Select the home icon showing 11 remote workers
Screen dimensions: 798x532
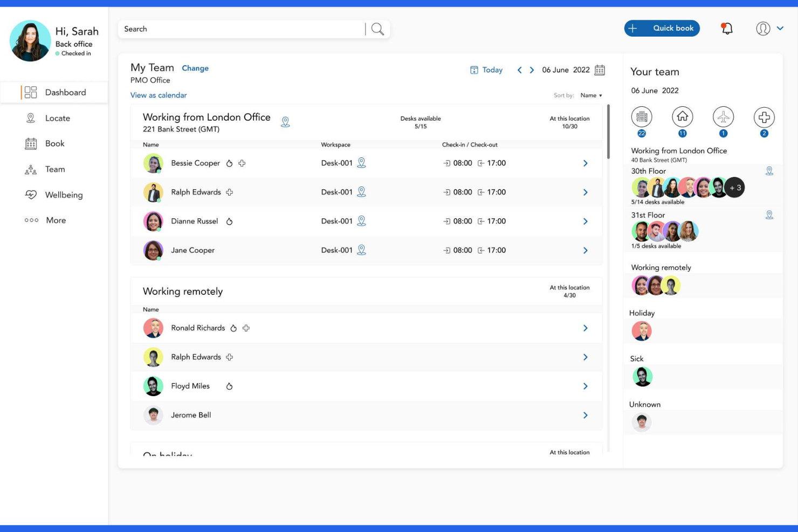683,116
